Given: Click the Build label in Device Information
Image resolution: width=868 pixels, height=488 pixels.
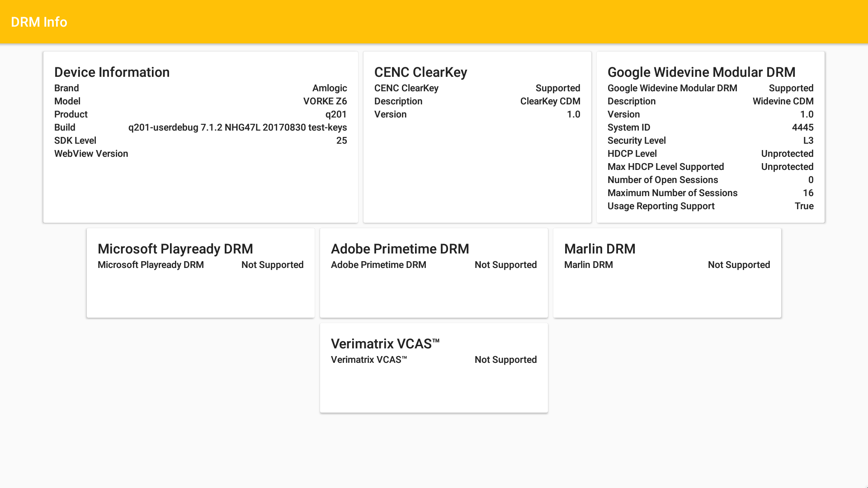Looking at the screenshot, I should click(x=65, y=127).
